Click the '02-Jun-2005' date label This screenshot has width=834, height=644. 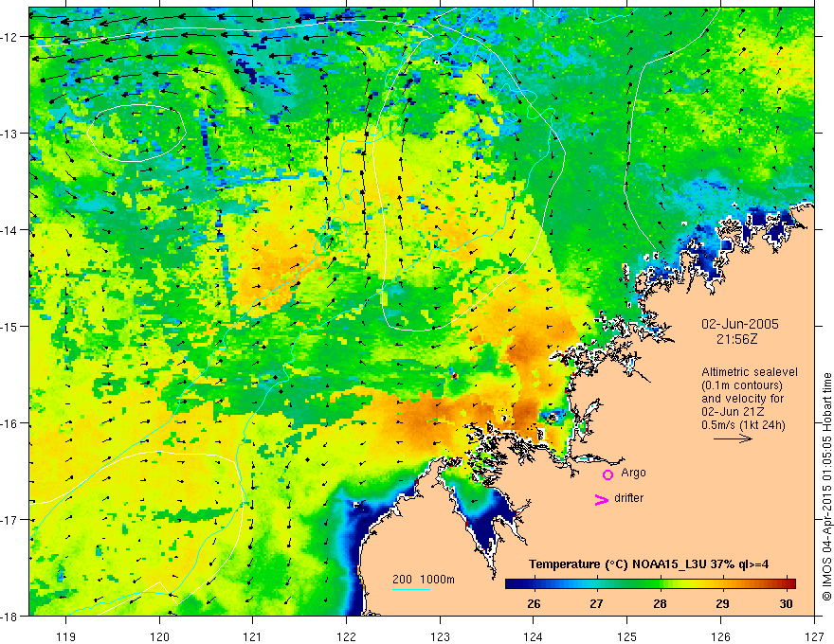click(740, 324)
